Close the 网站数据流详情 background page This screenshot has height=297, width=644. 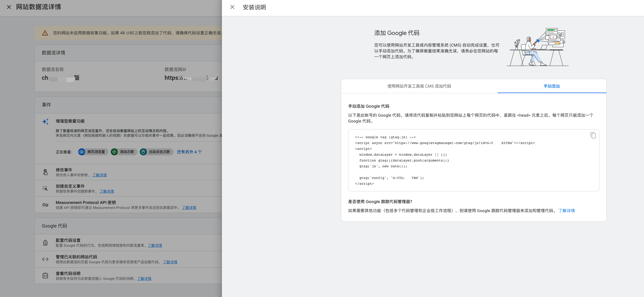pos(9,7)
